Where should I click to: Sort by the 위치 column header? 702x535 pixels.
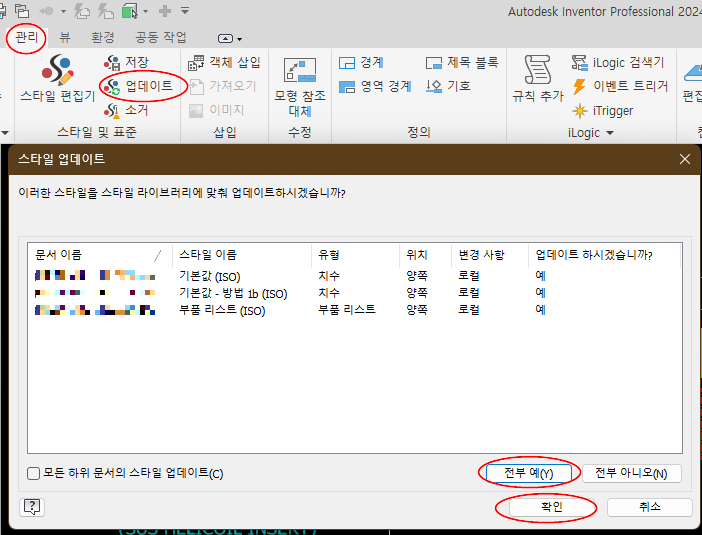tap(425, 255)
